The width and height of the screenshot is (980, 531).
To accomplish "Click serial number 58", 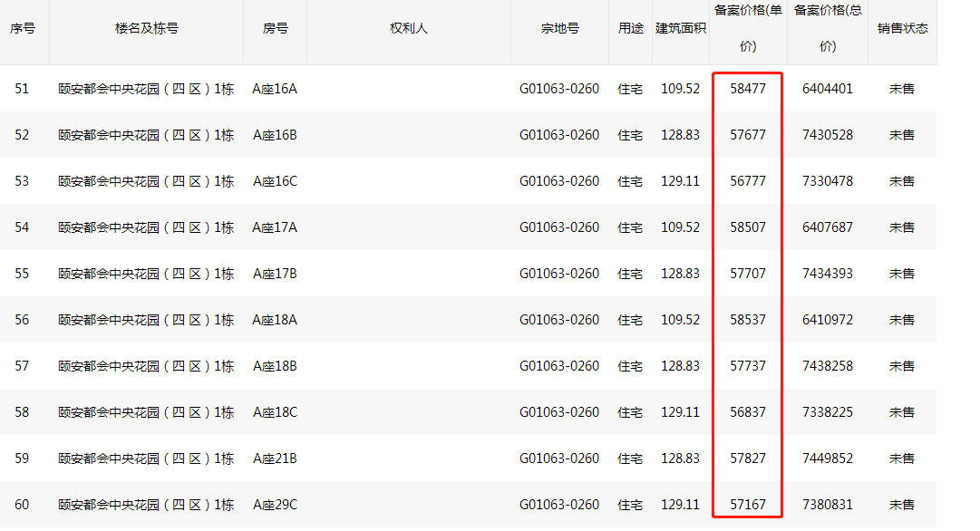I will [22, 412].
